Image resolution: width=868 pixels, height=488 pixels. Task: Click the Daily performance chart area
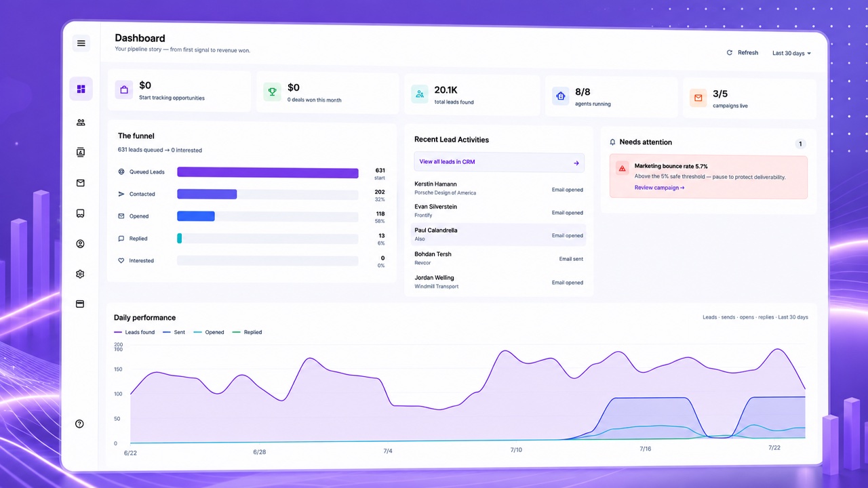coord(468,394)
